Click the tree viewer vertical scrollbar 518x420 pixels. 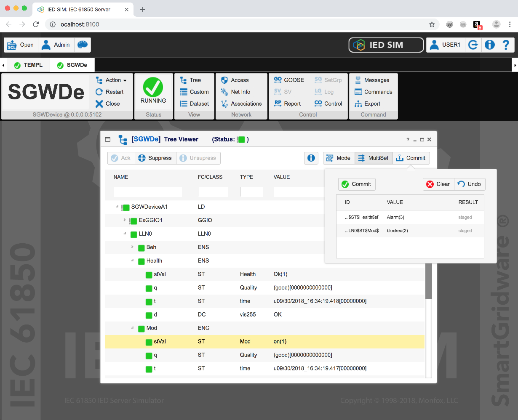tap(429, 281)
